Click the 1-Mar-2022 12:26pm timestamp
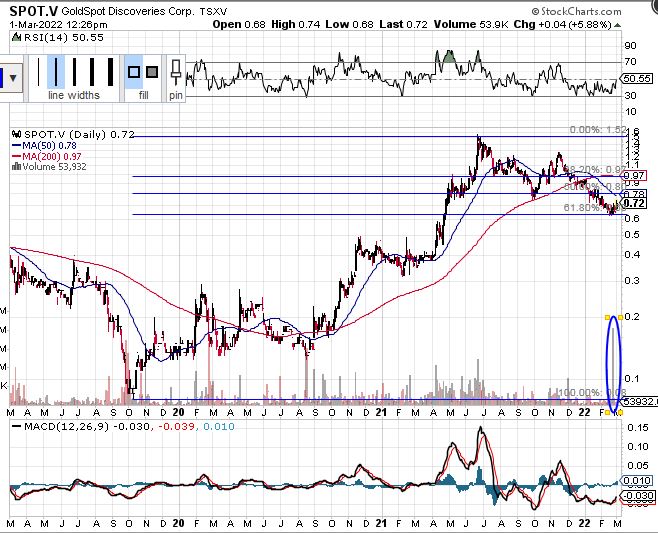Screen dimensions: 658x533 [x=58, y=25]
